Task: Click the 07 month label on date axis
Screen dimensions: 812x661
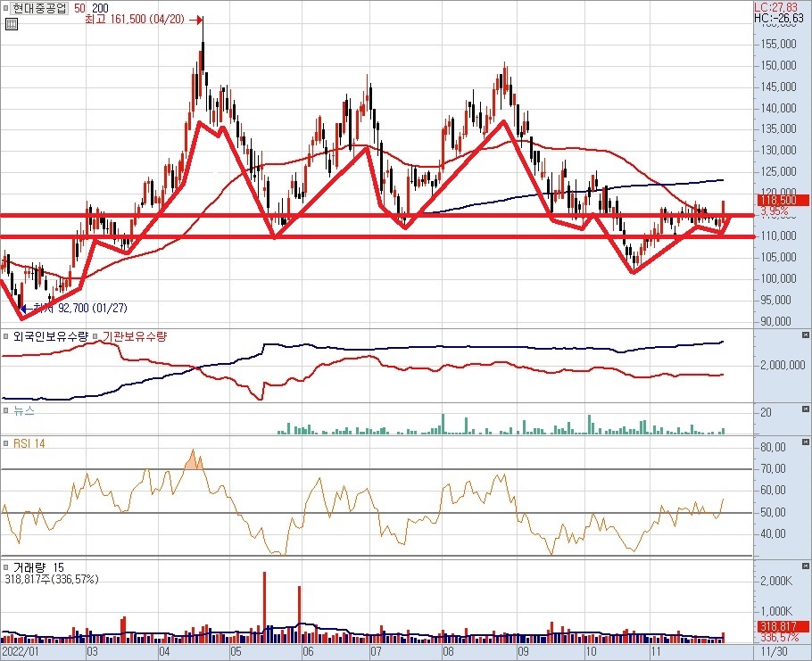Action: point(376,652)
